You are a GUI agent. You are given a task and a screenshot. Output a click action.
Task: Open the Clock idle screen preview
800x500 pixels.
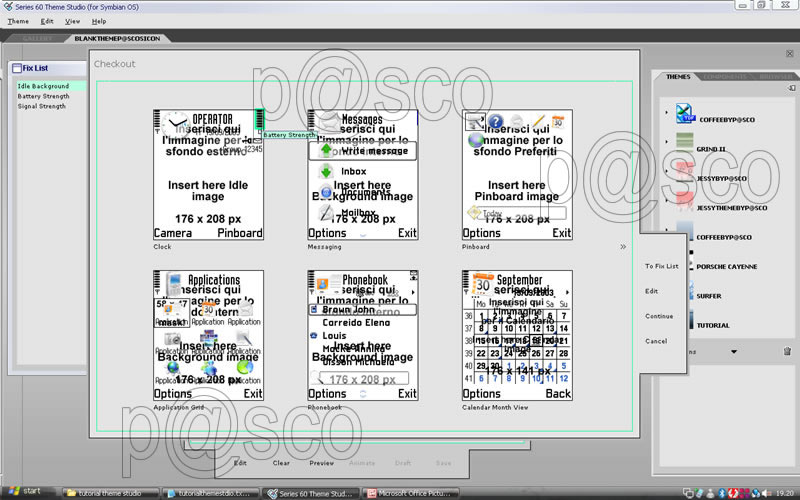pyautogui.click(x=208, y=174)
